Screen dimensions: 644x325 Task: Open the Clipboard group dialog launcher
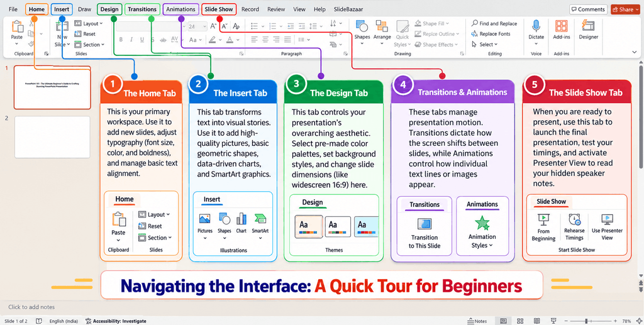pyautogui.click(x=46, y=54)
